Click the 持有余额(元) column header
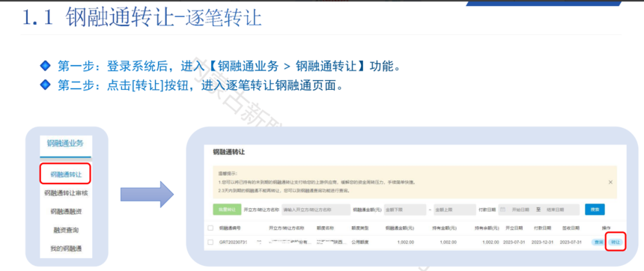This screenshot has width=644, height=271. click(487, 228)
